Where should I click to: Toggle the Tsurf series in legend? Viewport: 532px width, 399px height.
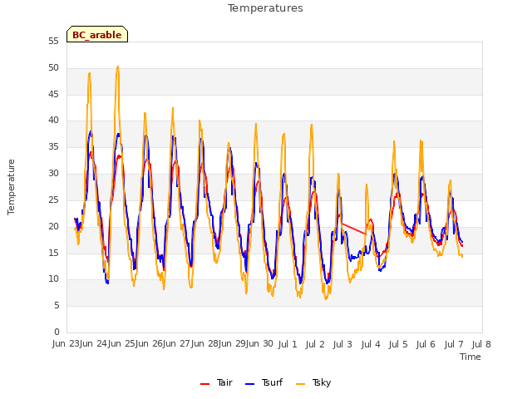pos(264,382)
